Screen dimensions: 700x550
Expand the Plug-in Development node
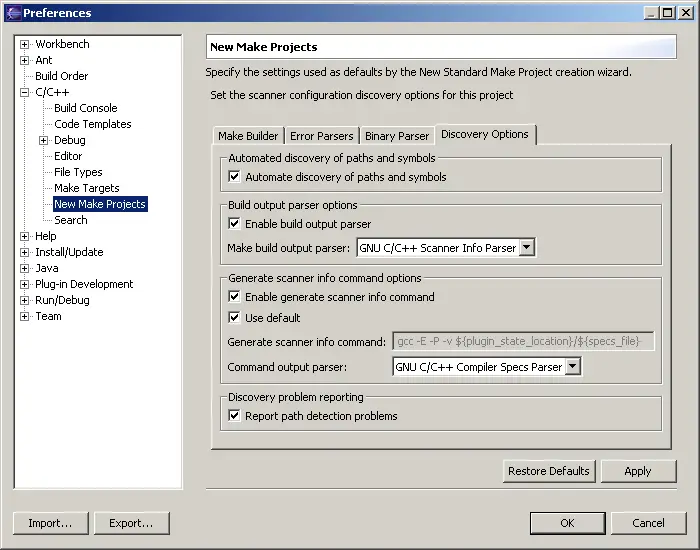pyautogui.click(x=25, y=284)
